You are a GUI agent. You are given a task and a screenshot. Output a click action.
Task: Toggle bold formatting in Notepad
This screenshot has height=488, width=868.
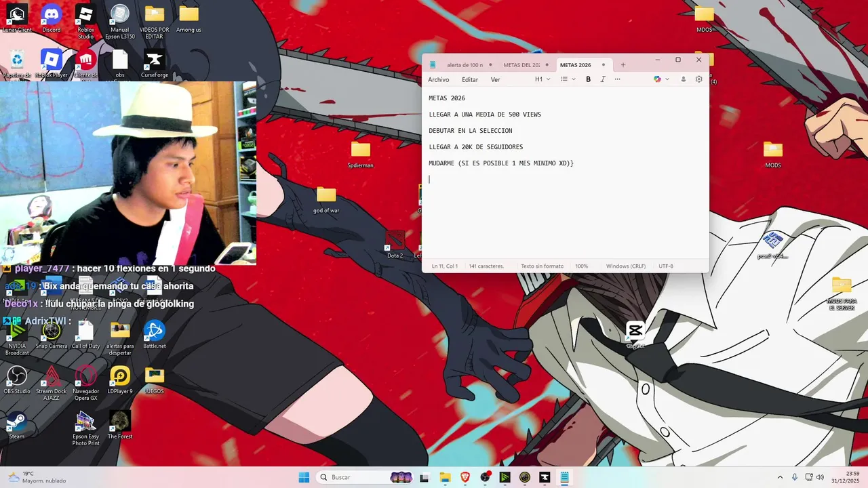coord(588,79)
